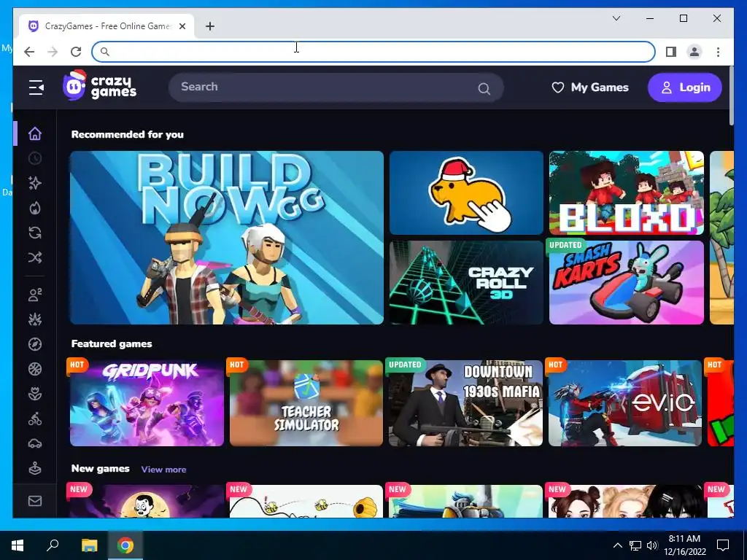Show hidden system tray icons
Viewport: 747px width, 560px height.
point(617,545)
